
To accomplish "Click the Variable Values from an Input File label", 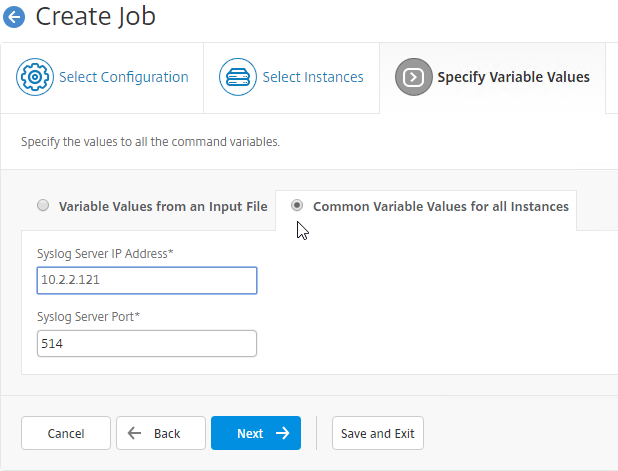I will [x=163, y=207].
